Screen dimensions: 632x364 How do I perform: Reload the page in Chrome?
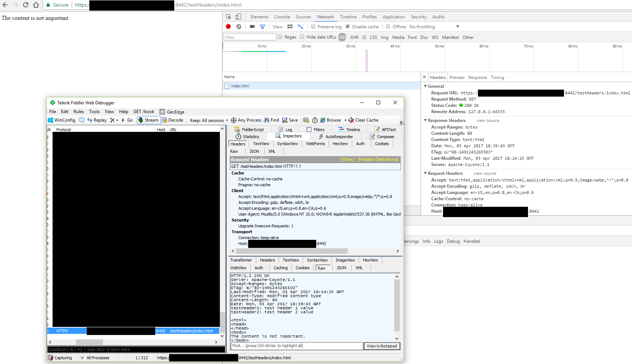click(x=26, y=5)
